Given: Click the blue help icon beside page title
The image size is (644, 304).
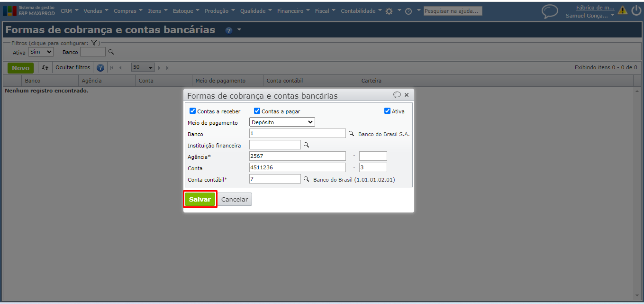Looking at the screenshot, I should point(229,30).
